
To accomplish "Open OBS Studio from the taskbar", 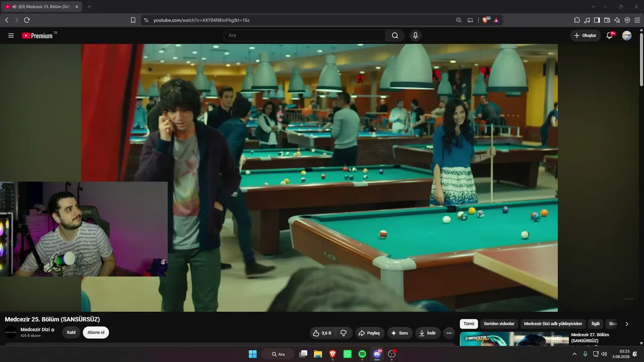I will coord(391,354).
